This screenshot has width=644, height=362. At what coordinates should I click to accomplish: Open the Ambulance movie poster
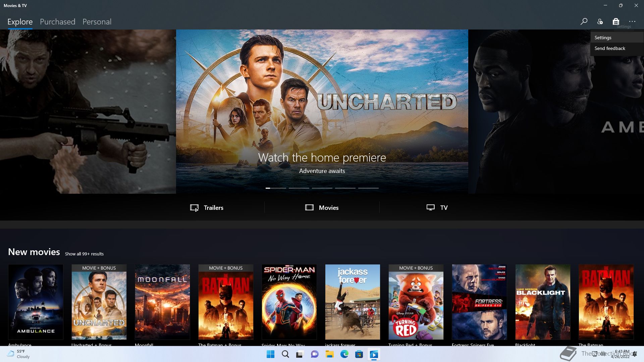(x=36, y=302)
